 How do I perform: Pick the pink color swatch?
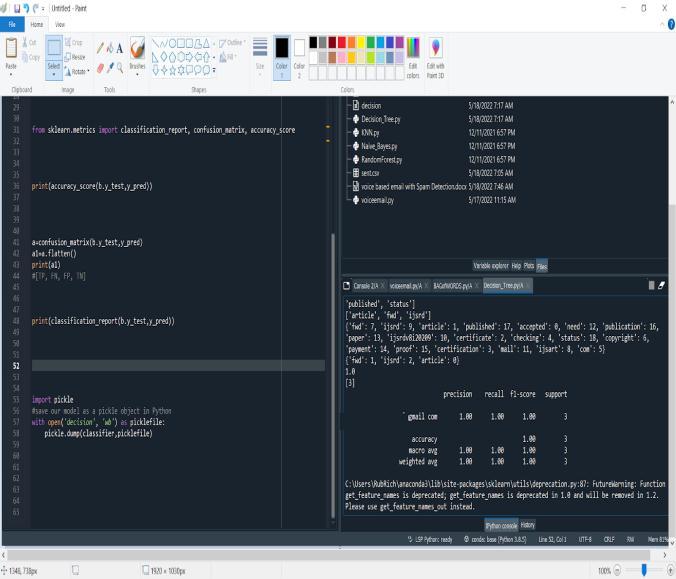(x=342, y=57)
